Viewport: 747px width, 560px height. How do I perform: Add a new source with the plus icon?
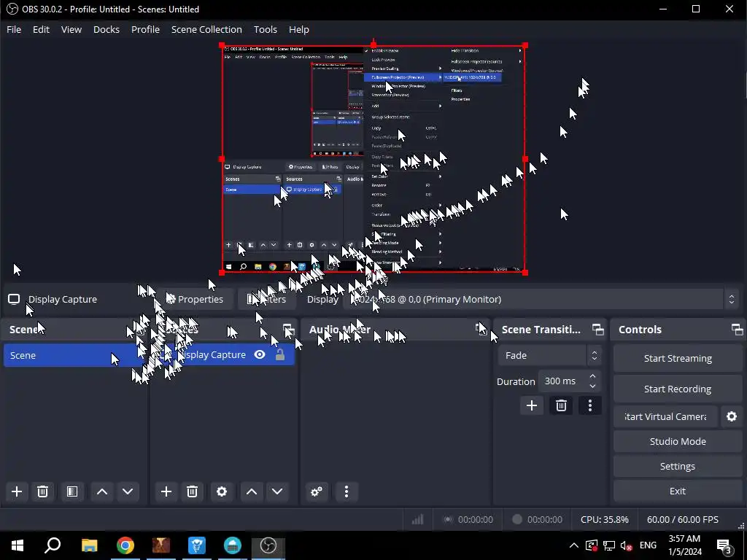pyautogui.click(x=166, y=491)
